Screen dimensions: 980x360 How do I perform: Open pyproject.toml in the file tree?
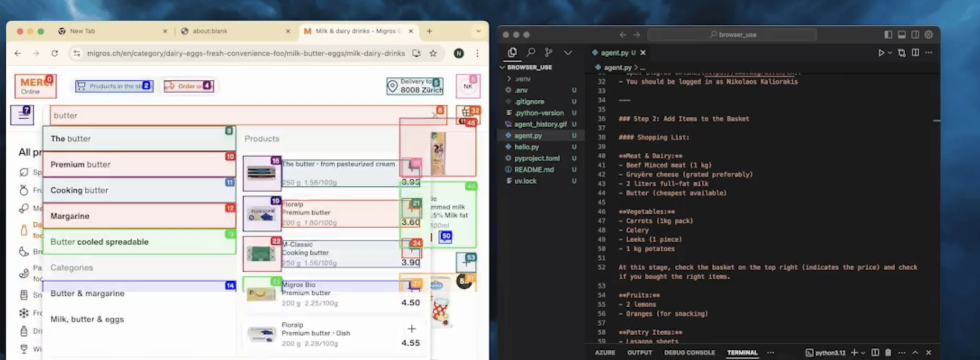click(537, 158)
